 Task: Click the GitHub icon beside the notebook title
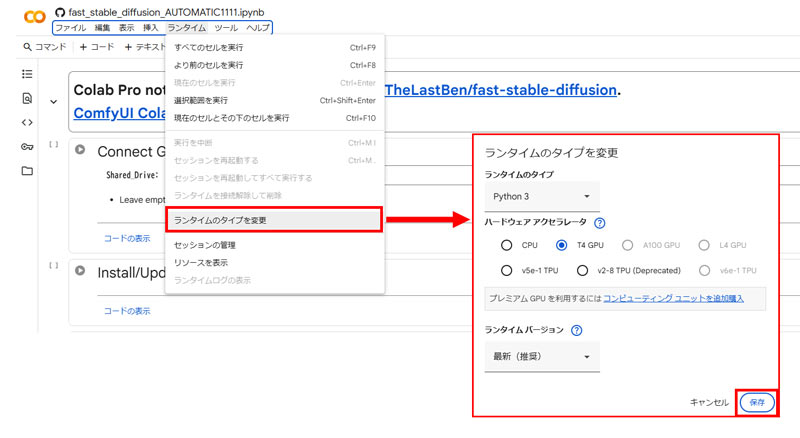60,12
